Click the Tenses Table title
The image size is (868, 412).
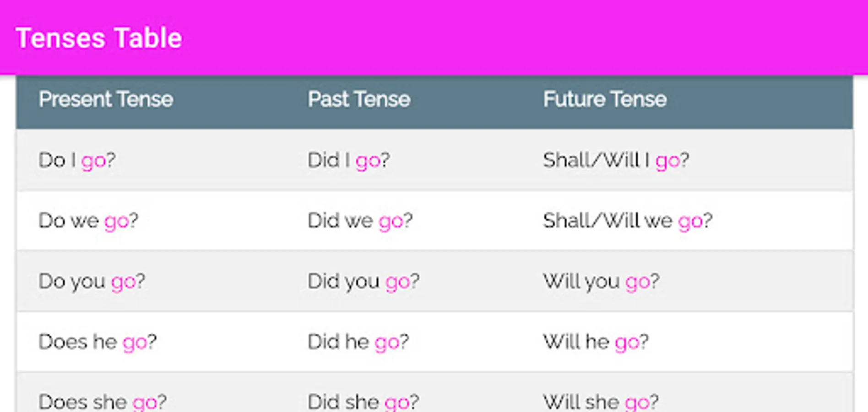pyautogui.click(x=99, y=38)
